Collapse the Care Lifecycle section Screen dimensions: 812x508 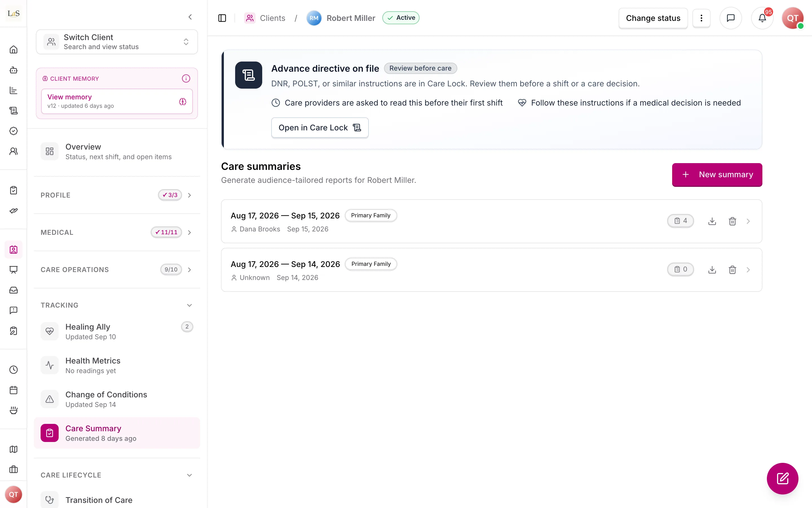pos(117,475)
